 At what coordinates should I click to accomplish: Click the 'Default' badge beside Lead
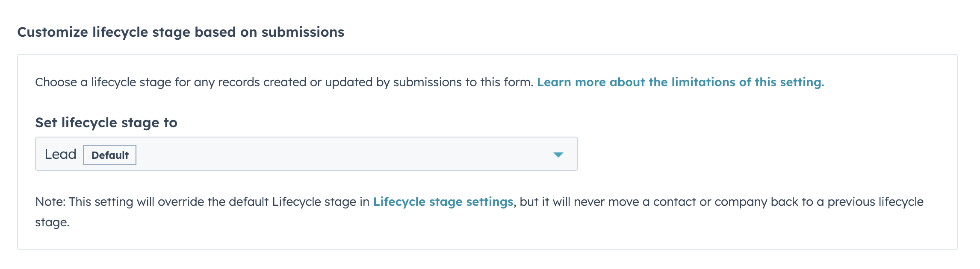click(x=110, y=155)
